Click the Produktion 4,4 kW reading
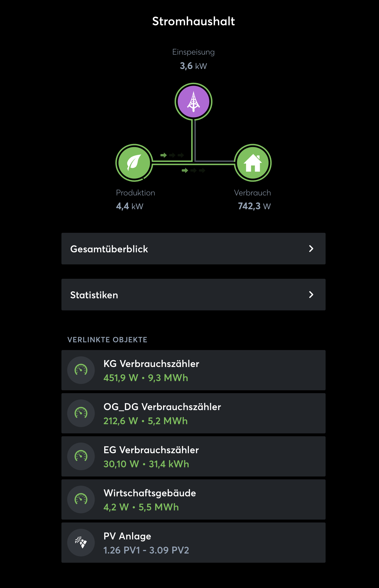Image resolution: width=379 pixels, height=588 pixels. (x=130, y=206)
